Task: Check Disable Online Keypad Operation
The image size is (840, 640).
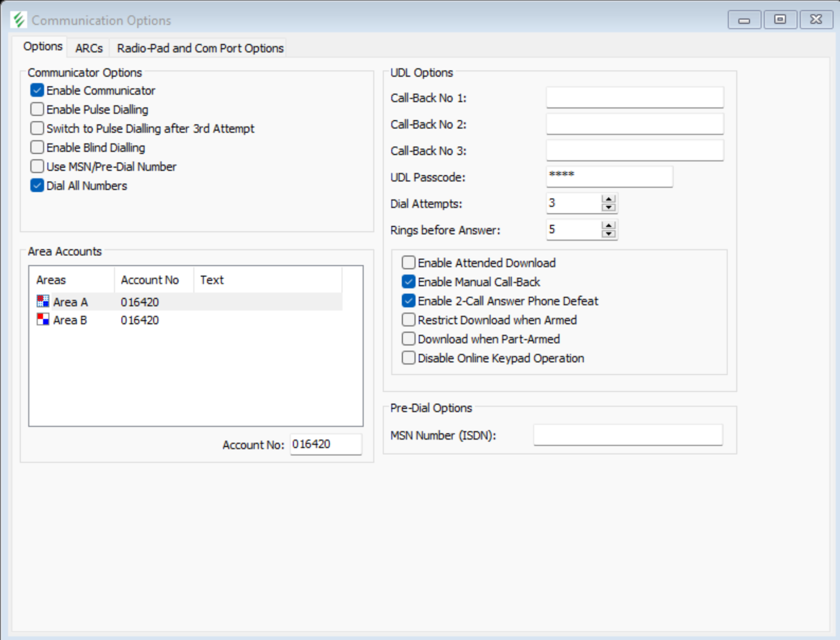Action: [x=408, y=358]
